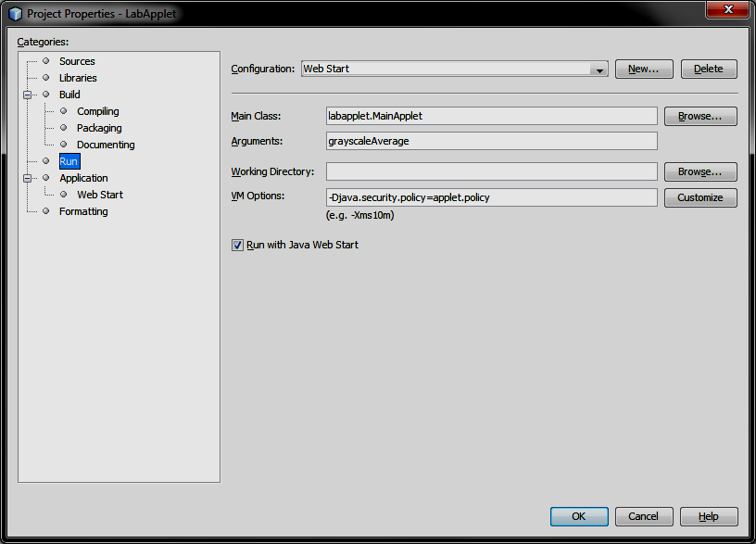
Task: Open the Customize VM options dialog
Action: pos(700,197)
